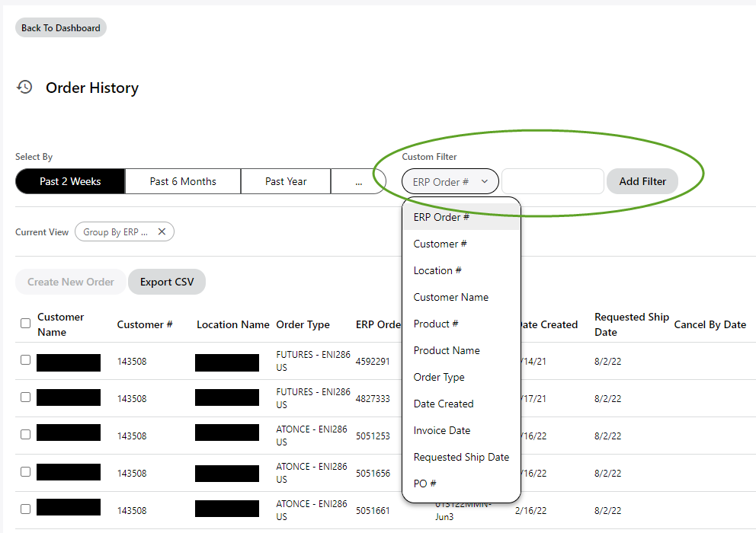Select the Past Year date range
Viewport: 756px width, 533px height.
tap(285, 181)
